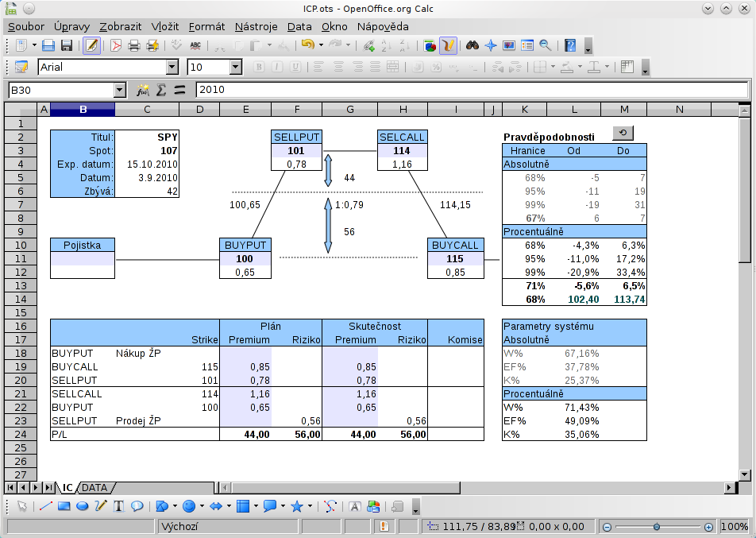Screen dimensions: 756x538
Task: Select column B header
Action: tap(83, 110)
